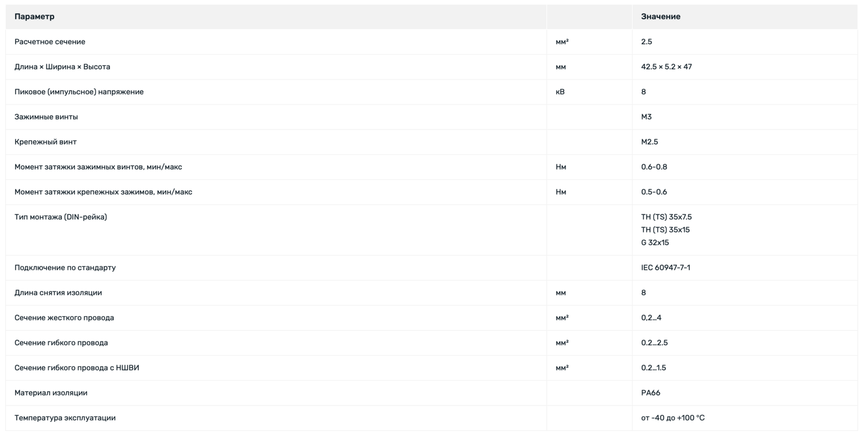Select "Момент затяжки крепежных зажимов, мин/макс" label
868x439 pixels.
103,192
